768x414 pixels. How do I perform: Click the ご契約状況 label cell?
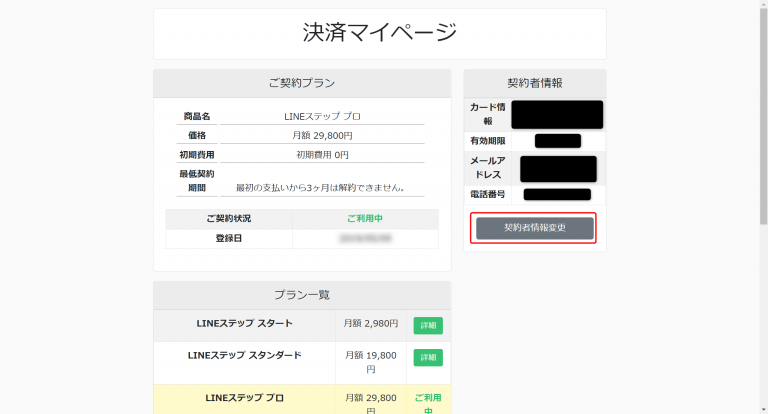point(229,219)
